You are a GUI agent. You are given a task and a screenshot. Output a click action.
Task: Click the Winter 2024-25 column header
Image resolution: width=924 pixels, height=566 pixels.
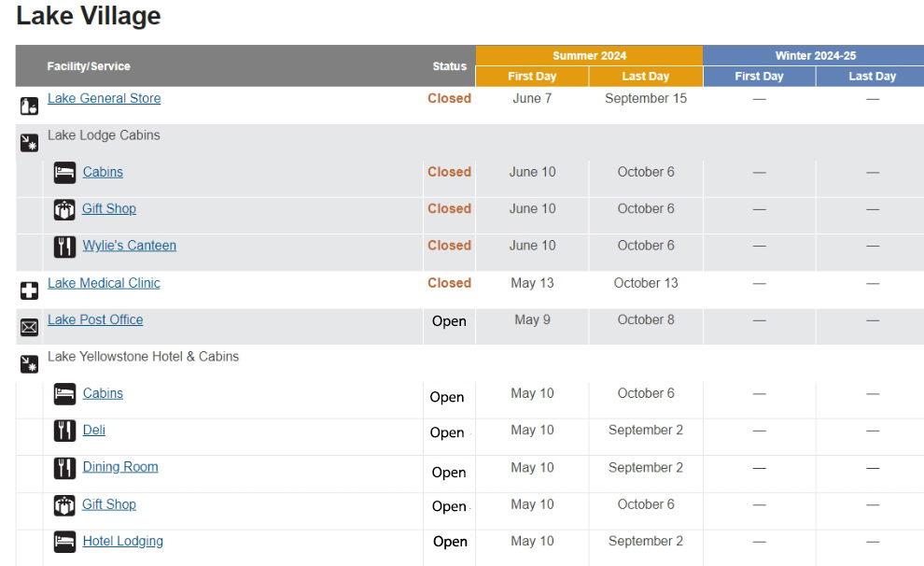pyautogui.click(x=815, y=56)
